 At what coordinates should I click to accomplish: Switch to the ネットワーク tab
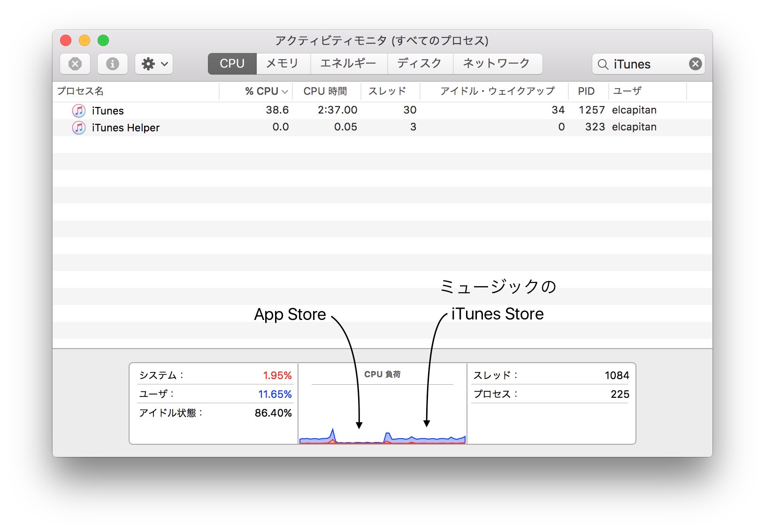click(x=497, y=64)
